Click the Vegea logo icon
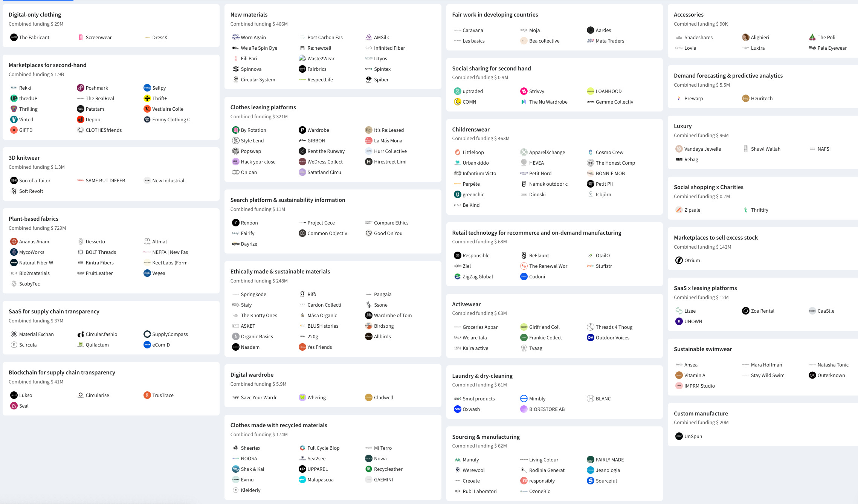Image resolution: width=858 pixels, height=504 pixels. (x=147, y=273)
